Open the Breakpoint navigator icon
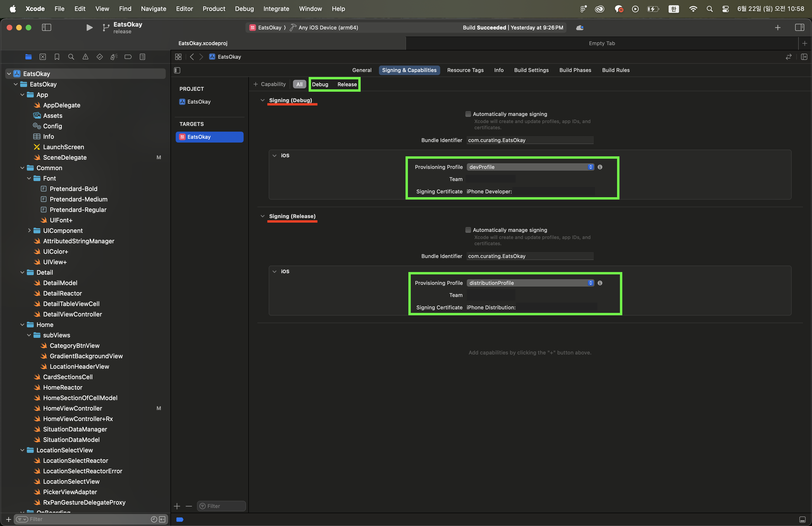Viewport: 812px width, 526px height. coord(128,57)
